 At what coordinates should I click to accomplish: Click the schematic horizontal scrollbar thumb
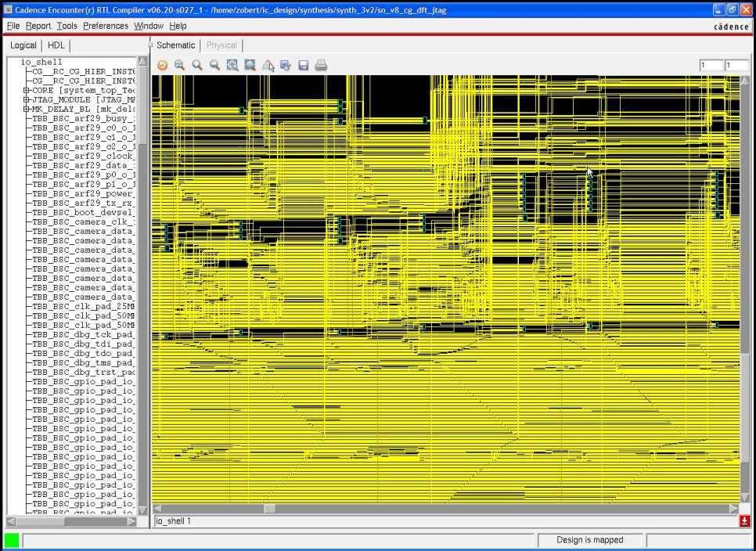point(269,509)
